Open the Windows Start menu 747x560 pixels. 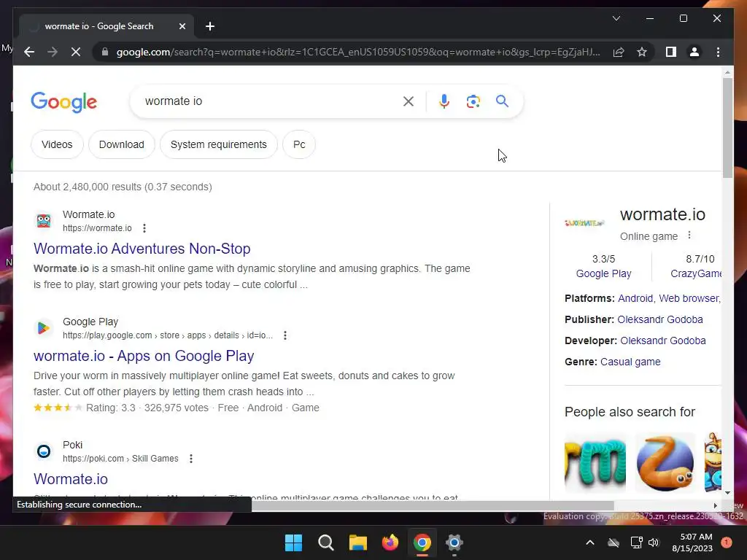293,542
